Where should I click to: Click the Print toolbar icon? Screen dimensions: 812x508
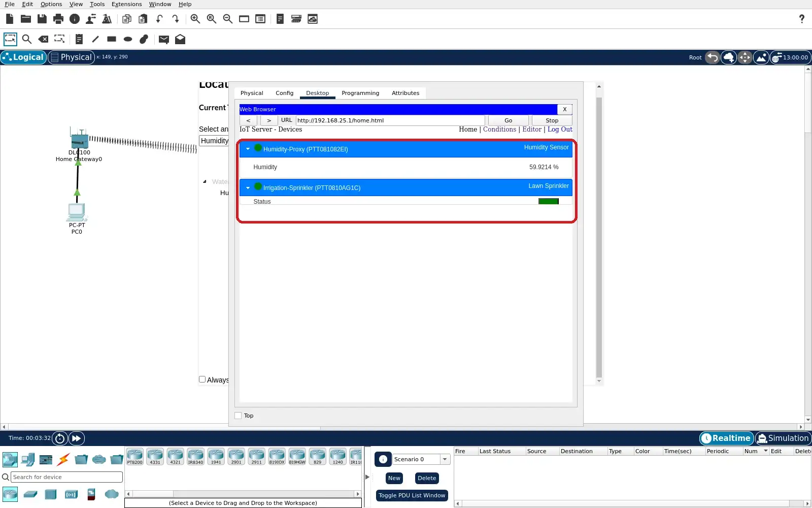(x=58, y=19)
